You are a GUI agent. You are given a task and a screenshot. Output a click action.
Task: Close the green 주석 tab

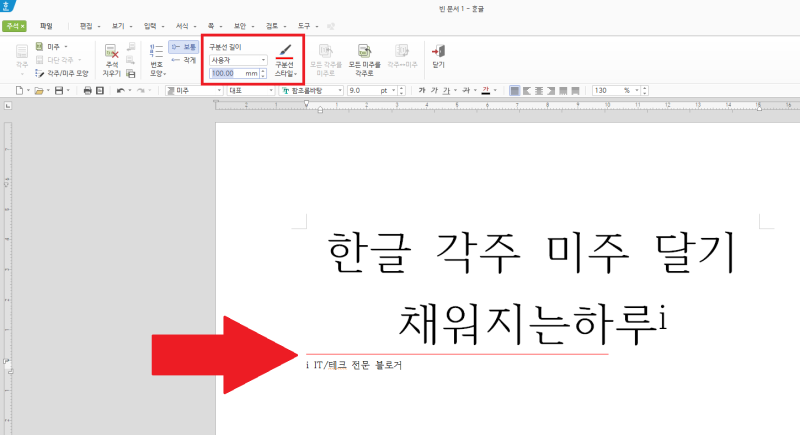pos(23,26)
